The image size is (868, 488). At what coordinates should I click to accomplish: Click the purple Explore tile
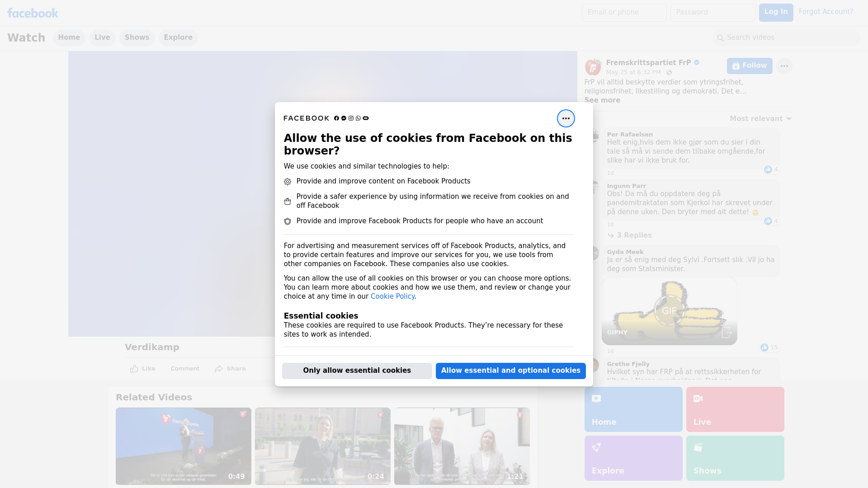click(633, 458)
